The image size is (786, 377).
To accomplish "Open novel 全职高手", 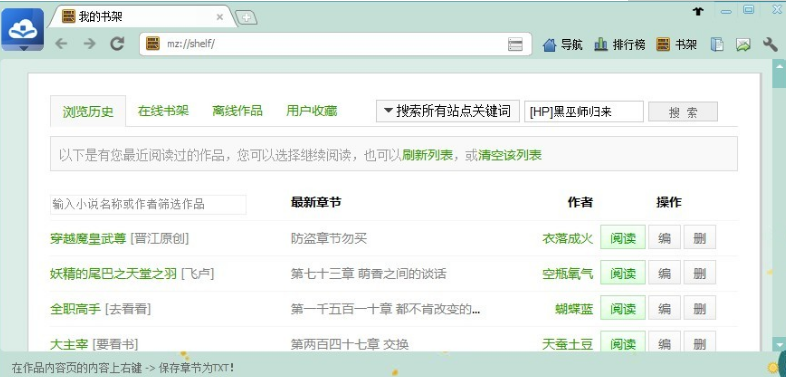I will pyautogui.click(x=75, y=309).
